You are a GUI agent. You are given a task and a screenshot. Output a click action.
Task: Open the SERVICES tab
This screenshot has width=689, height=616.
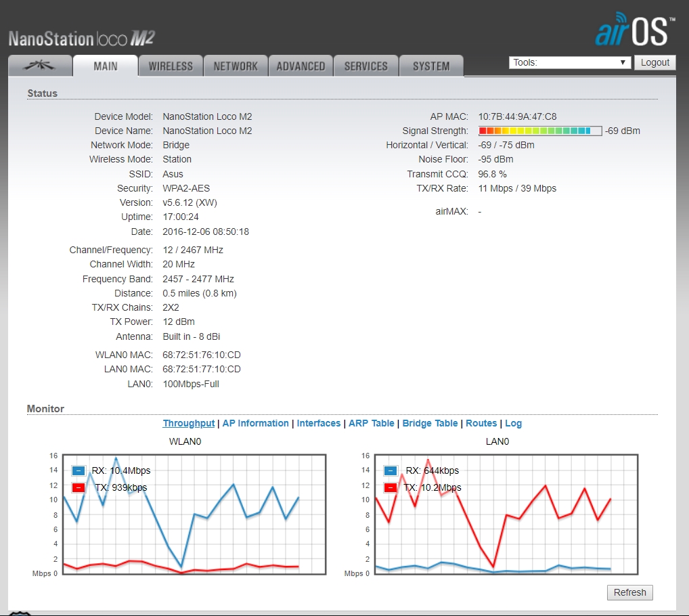coord(366,66)
